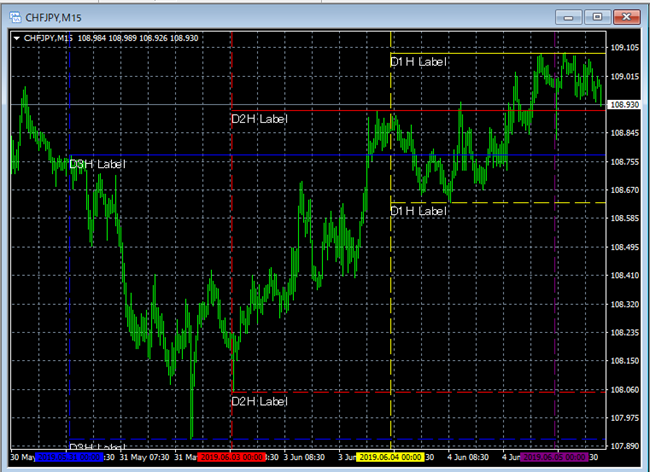Select the D3H Label near the solid blue line
Image resolution: width=650 pixels, height=472 pixels.
pyautogui.click(x=97, y=164)
